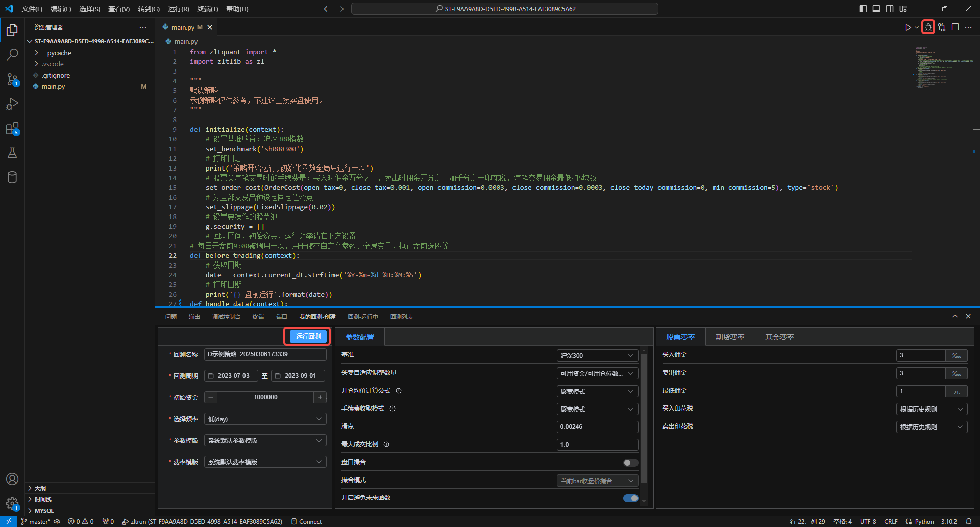Open the 选择频率 dropdown
The height and width of the screenshot is (527, 980).
(x=265, y=419)
